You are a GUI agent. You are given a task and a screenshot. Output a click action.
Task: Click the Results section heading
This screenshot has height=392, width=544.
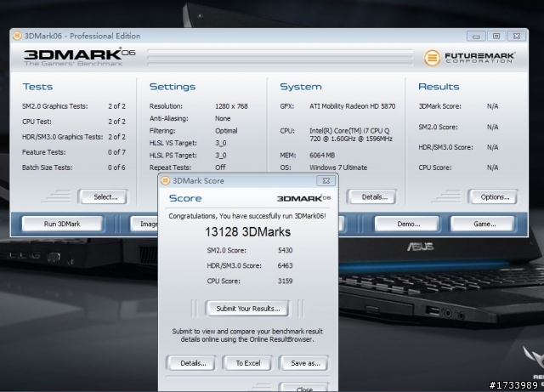click(439, 87)
